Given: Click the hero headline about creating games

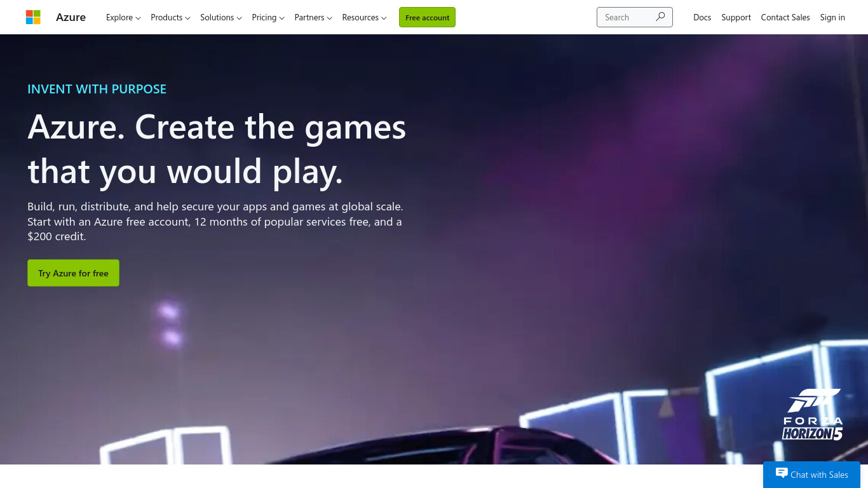Looking at the screenshot, I should 217,149.
